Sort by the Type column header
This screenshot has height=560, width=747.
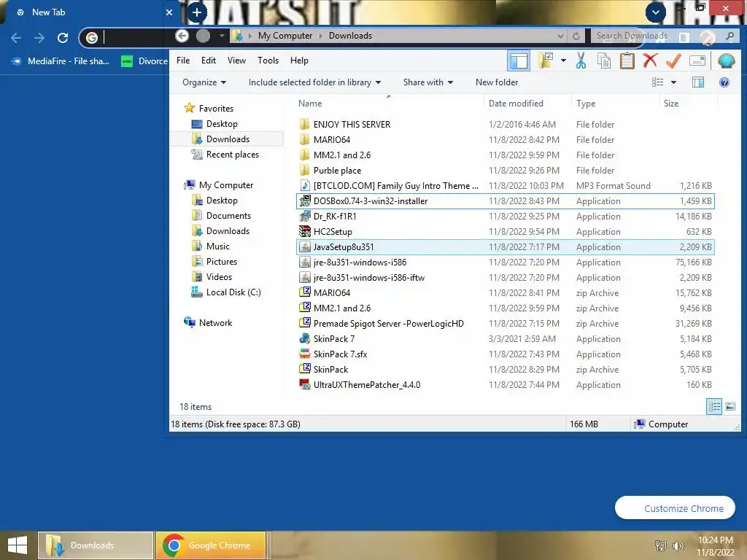pos(615,104)
